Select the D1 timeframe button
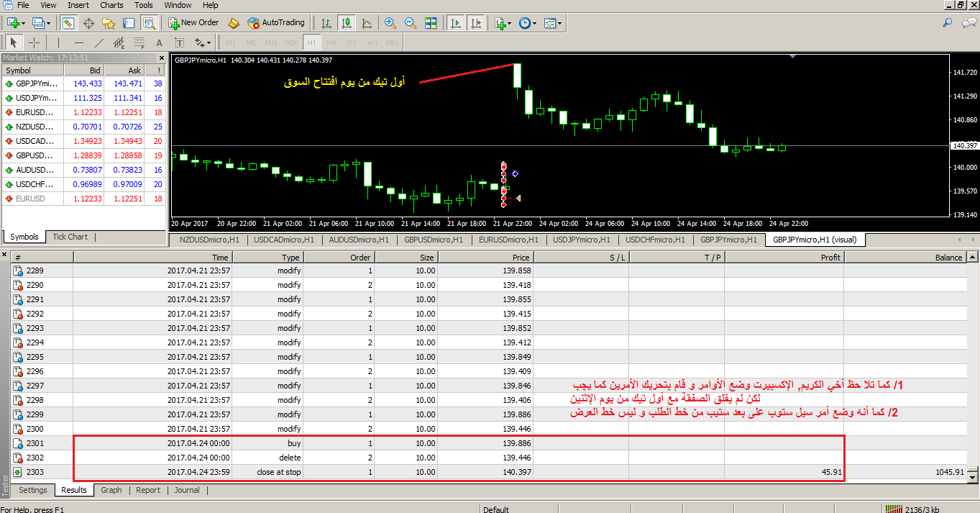980x513 pixels. 352,42
